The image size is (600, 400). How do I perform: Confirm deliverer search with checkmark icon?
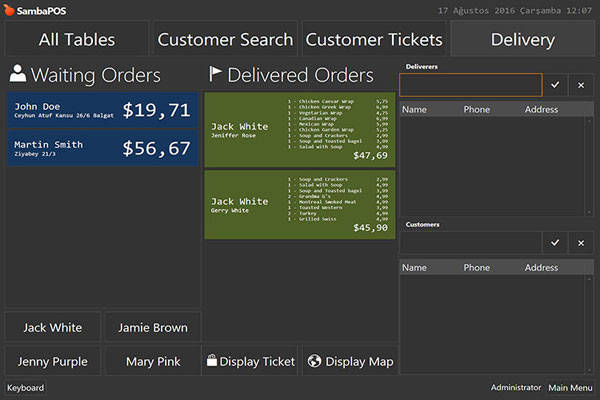pos(555,85)
